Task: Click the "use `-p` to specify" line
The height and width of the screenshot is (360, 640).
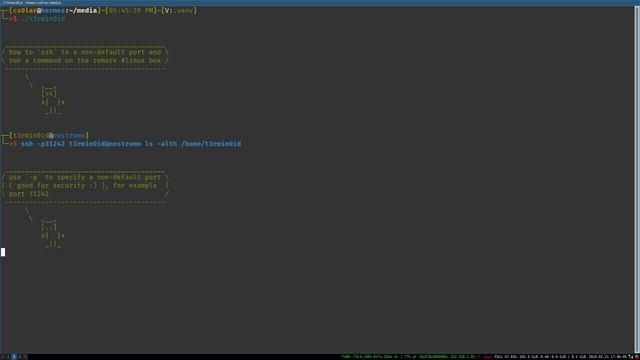Action: point(85,177)
